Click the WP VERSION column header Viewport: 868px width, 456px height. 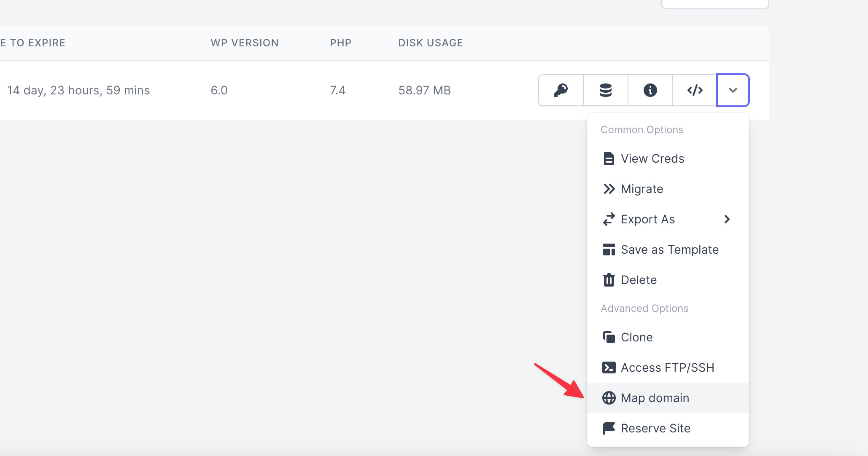pos(245,43)
